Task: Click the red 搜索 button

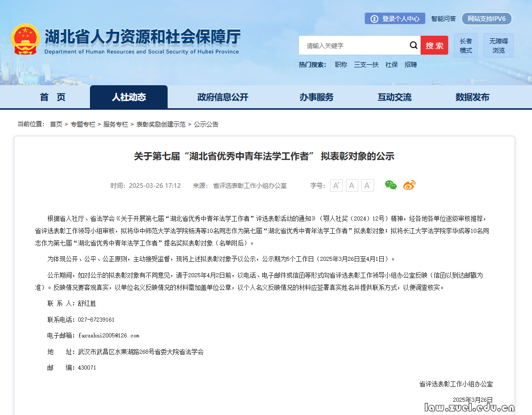Action: click(x=434, y=45)
